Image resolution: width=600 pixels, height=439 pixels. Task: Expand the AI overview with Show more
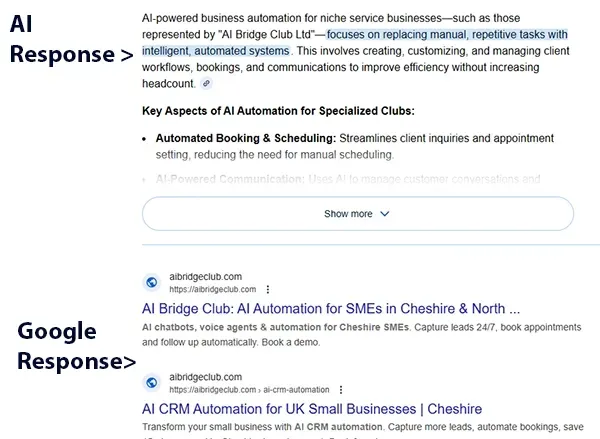358,214
